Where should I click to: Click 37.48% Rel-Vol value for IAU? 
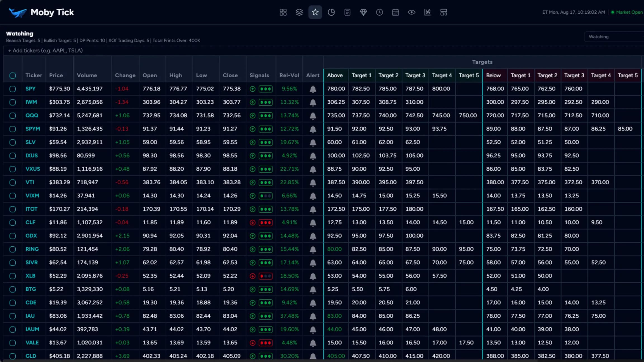tap(289, 316)
